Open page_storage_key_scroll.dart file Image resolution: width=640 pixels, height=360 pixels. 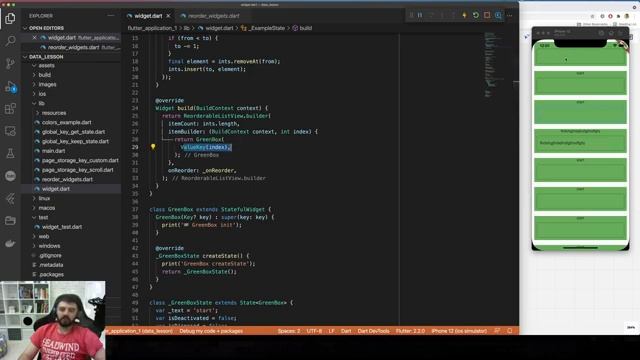(78, 170)
